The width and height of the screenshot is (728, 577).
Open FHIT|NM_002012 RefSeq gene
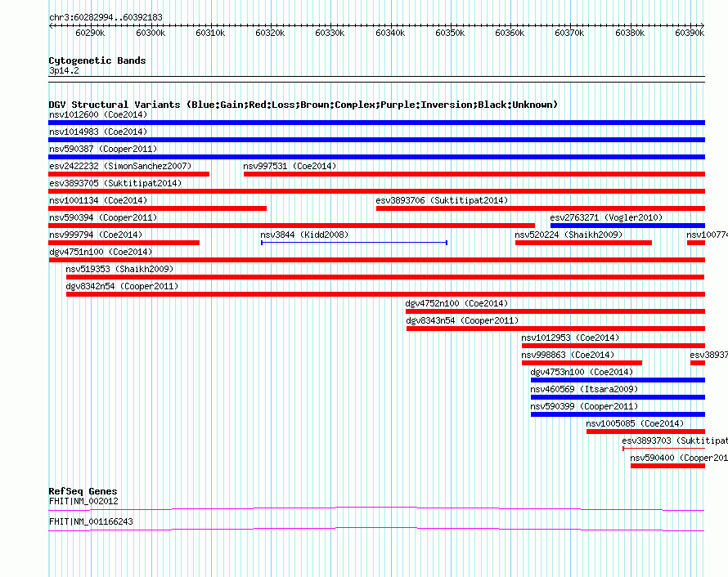tap(83, 501)
